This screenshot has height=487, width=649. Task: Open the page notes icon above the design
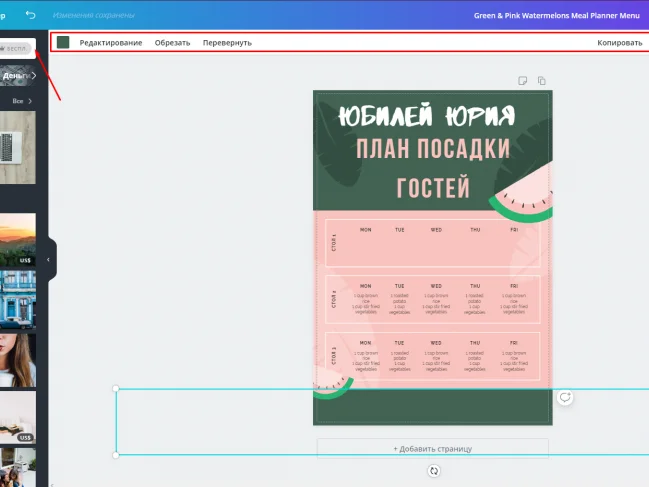[522, 81]
